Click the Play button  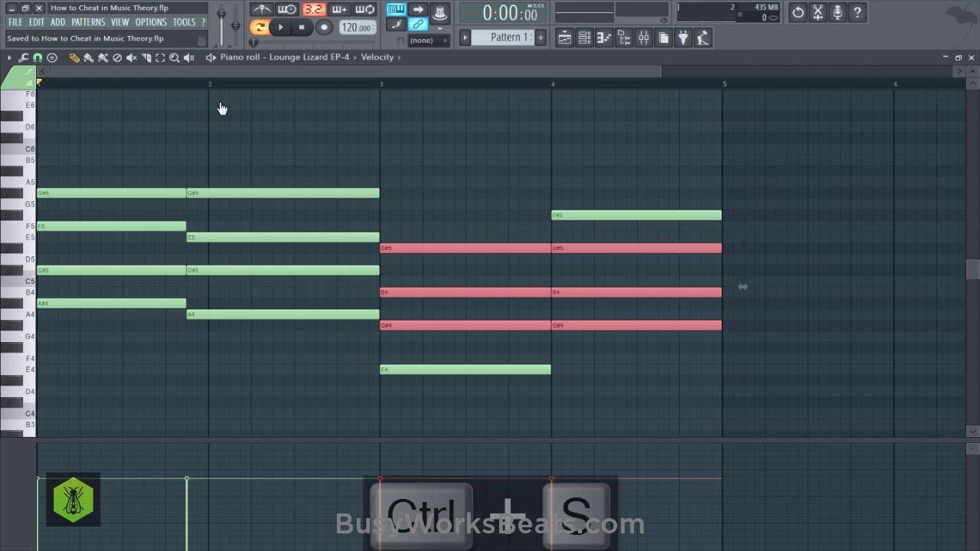tap(281, 28)
